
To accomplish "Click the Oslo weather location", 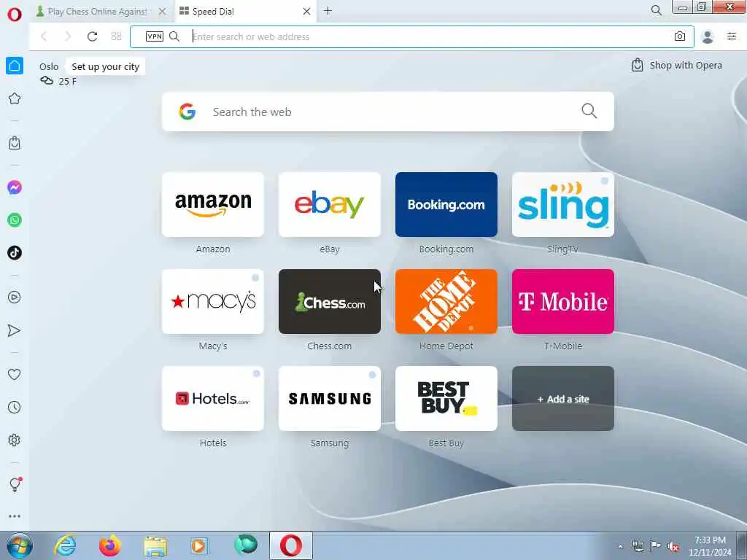I will coord(49,66).
